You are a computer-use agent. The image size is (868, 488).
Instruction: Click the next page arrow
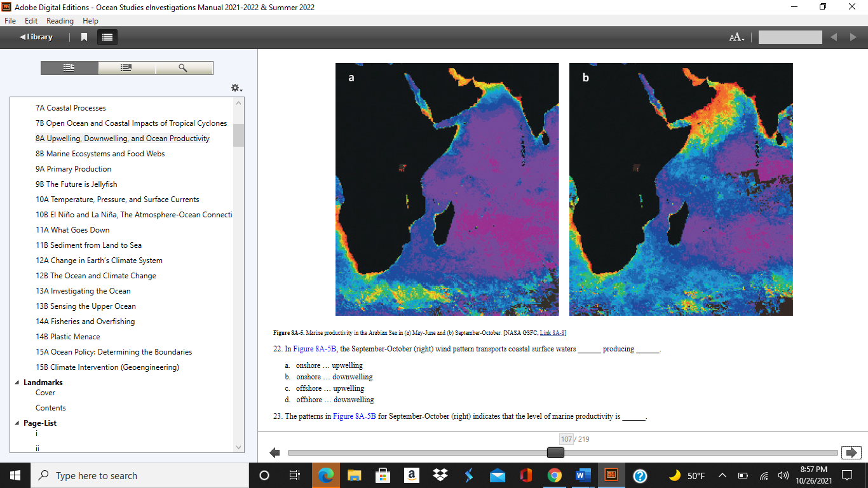[851, 452]
